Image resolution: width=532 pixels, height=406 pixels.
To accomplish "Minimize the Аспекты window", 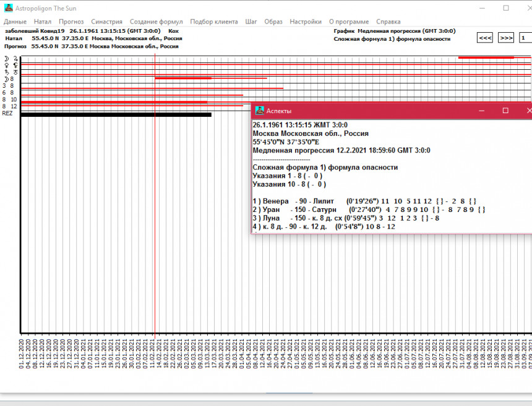I will tap(481, 111).
